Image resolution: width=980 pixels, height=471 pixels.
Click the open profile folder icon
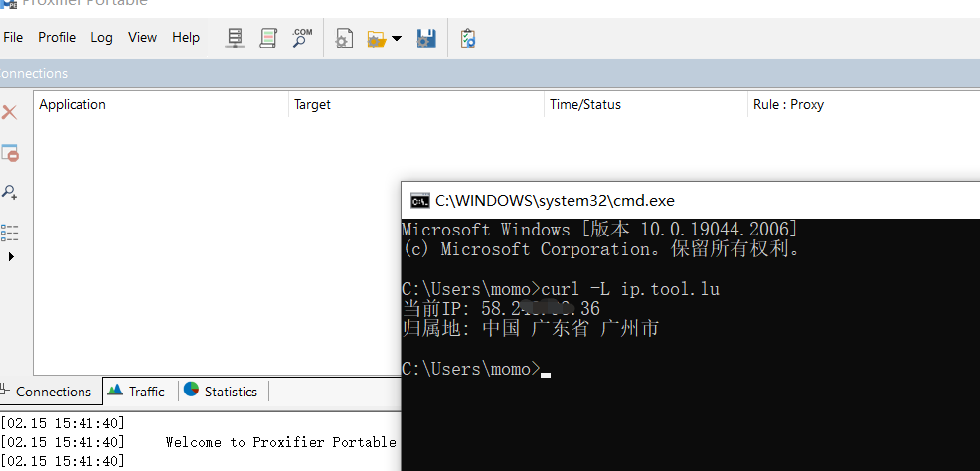click(376, 39)
